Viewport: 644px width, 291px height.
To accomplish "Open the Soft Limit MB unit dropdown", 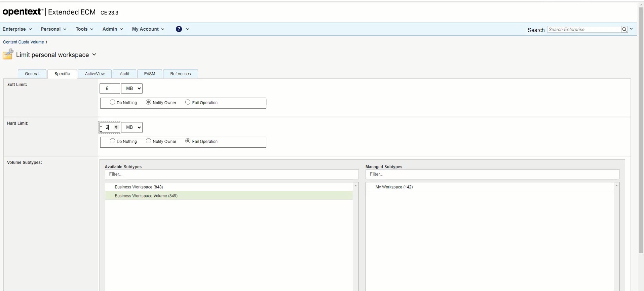I will tap(131, 88).
